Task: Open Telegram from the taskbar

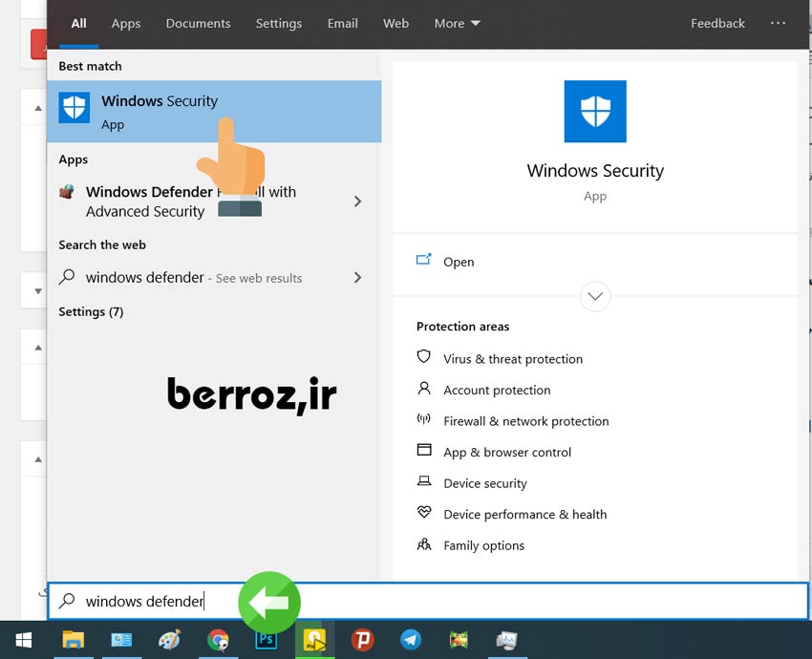Action: point(410,639)
